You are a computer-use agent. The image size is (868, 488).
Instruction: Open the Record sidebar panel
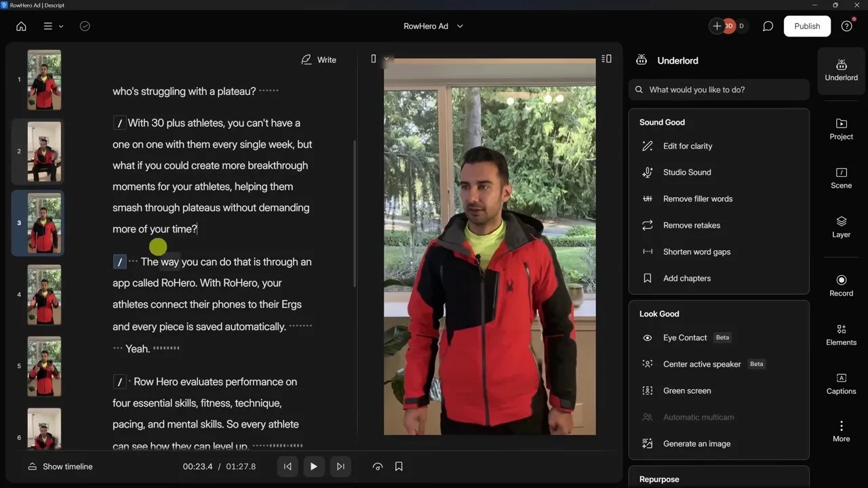click(x=841, y=285)
